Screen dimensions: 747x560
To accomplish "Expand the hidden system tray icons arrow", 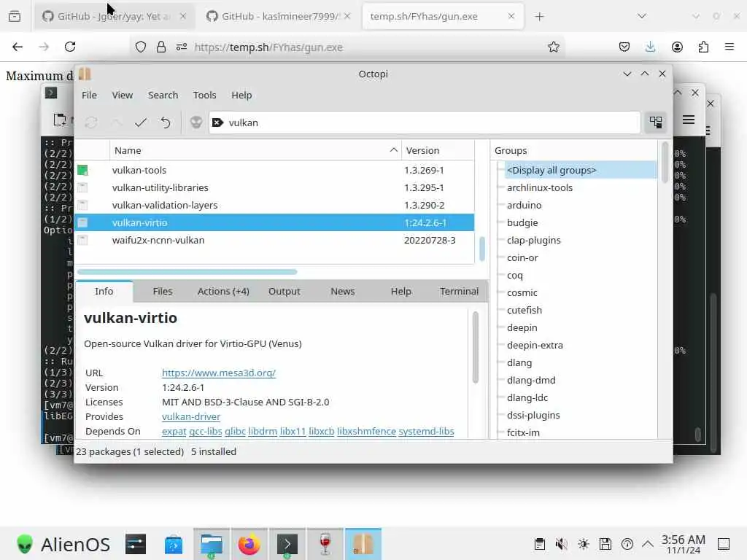I will pyautogui.click(x=648, y=544).
